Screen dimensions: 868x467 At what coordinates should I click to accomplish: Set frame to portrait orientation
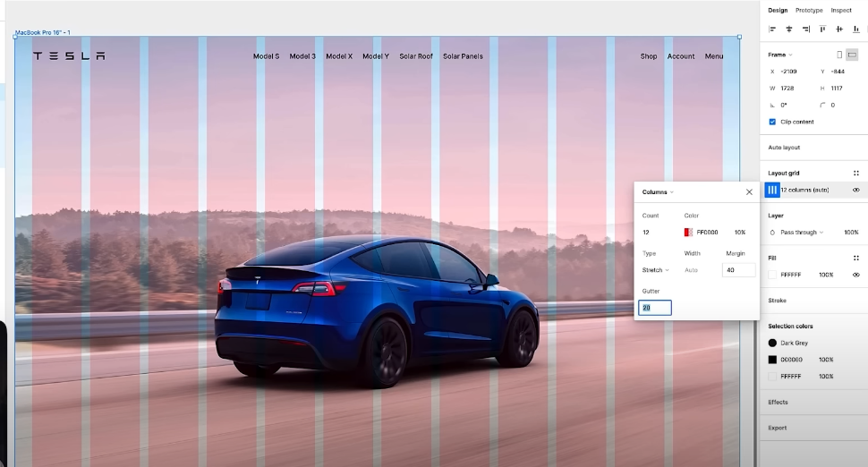(839, 55)
